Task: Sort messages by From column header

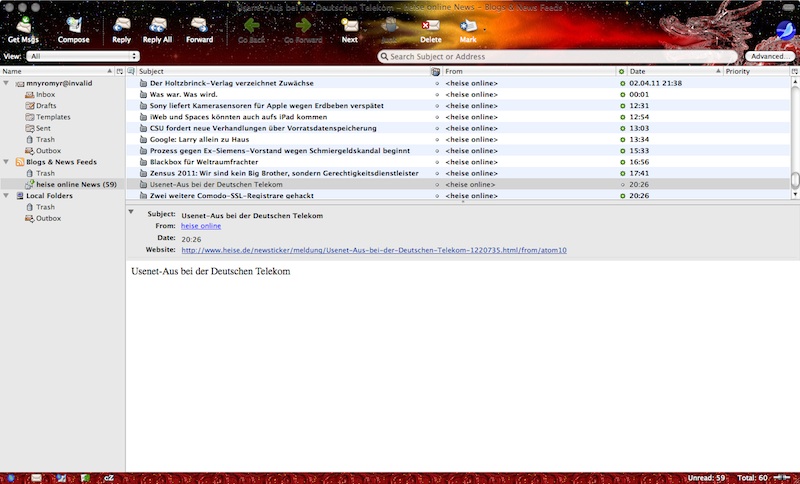Action: tap(525, 72)
